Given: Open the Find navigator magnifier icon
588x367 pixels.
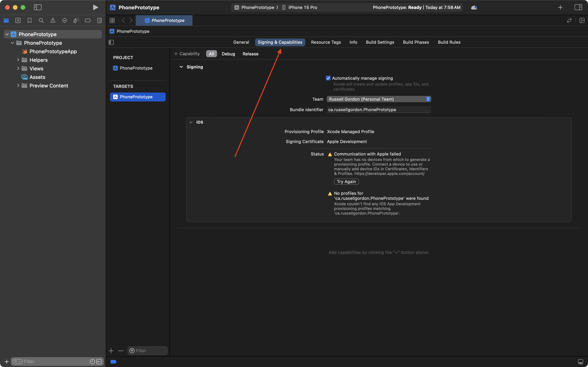Looking at the screenshot, I should (x=41, y=20).
